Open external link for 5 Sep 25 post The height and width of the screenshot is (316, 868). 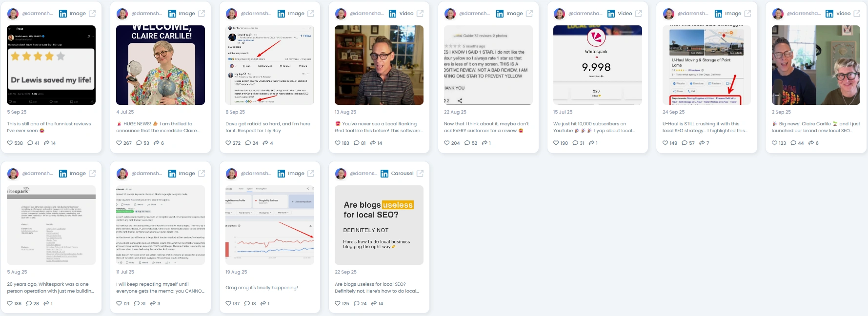point(92,14)
